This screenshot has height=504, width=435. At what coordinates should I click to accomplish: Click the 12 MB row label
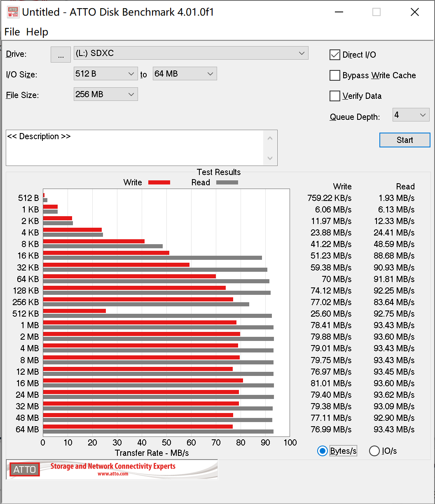coord(27,372)
